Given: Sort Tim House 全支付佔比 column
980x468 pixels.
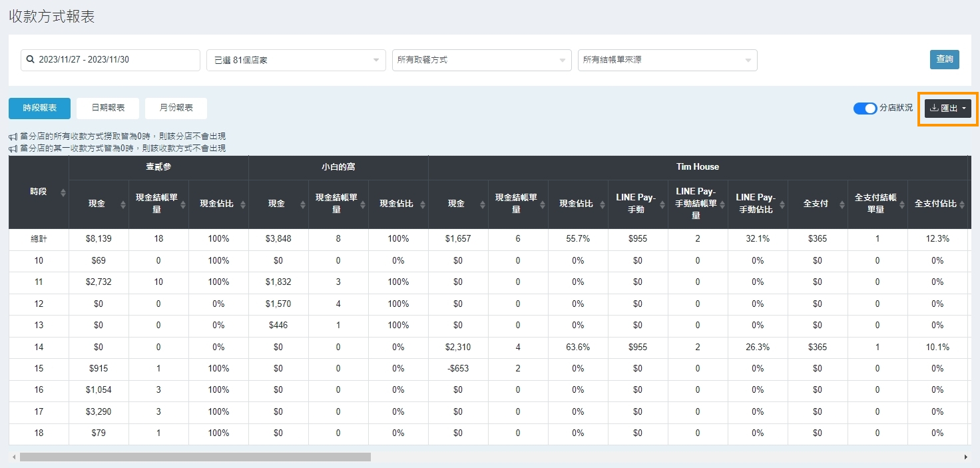Looking at the screenshot, I should pyautogui.click(x=962, y=204).
